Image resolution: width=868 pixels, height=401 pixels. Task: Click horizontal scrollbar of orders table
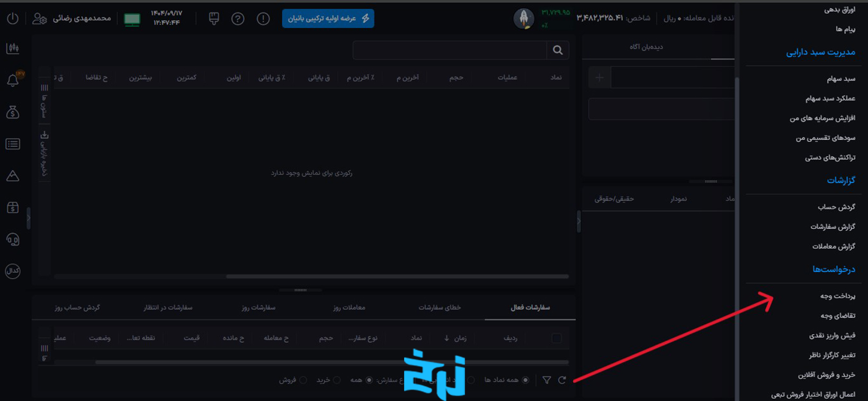(x=332, y=362)
